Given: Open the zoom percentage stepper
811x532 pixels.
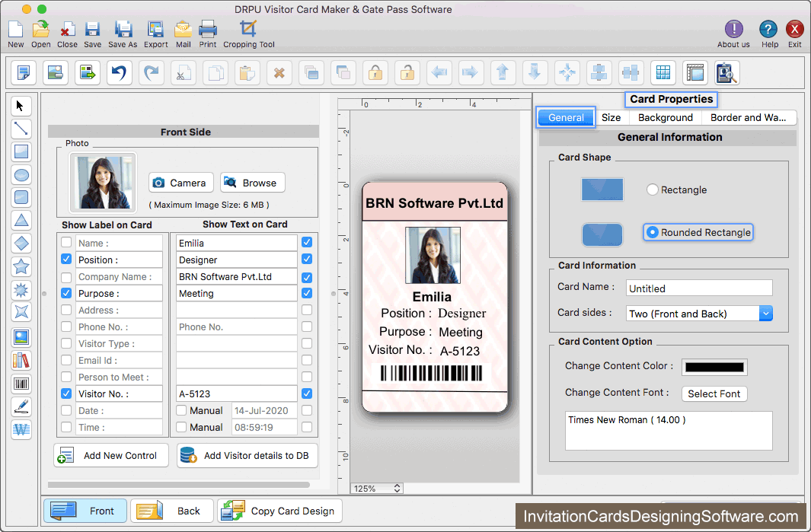Looking at the screenshot, I should 398,488.
